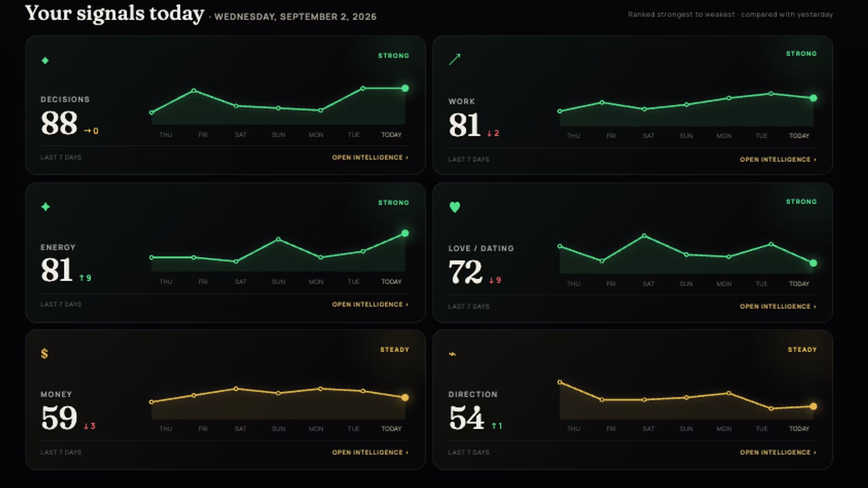
Task: Click the Thursday point on Direction chart
Action: click(560, 382)
